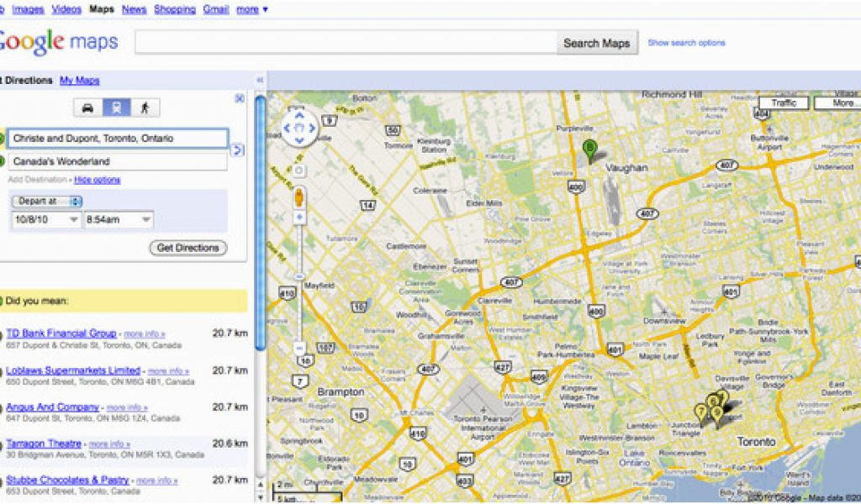This screenshot has width=861, height=504.
Task: Open Images in the top navigation
Action: tap(28, 9)
